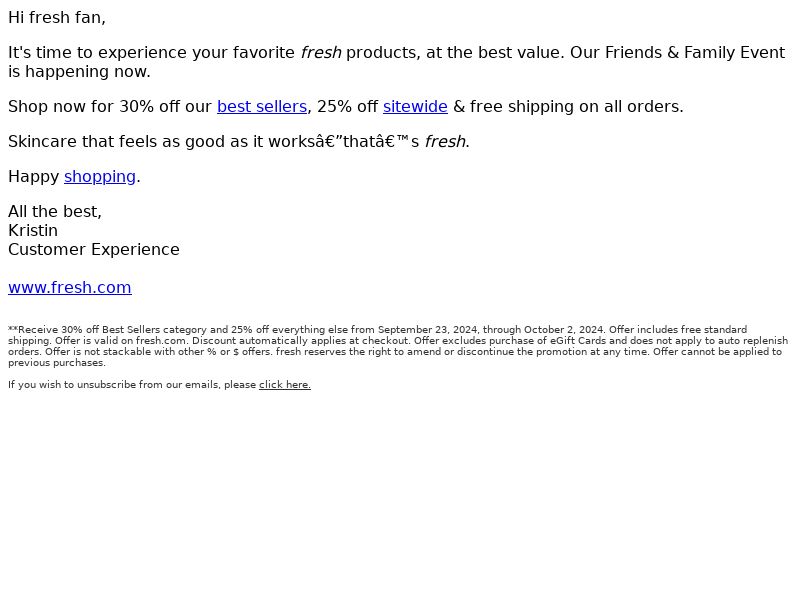This screenshot has width=800, height=600.
Task: Click 'September 23, 2024' in the fine print
Action: 428,330
